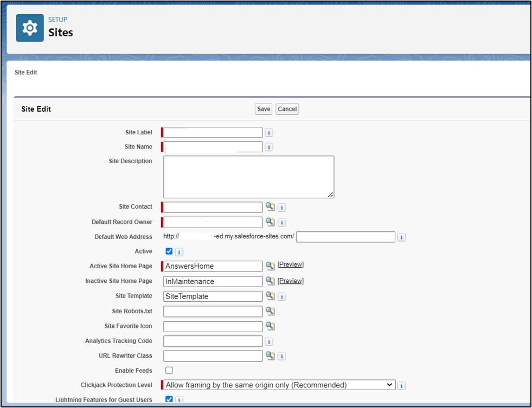Preview the Active Site Home Page
The width and height of the screenshot is (532, 408).
[x=291, y=264]
